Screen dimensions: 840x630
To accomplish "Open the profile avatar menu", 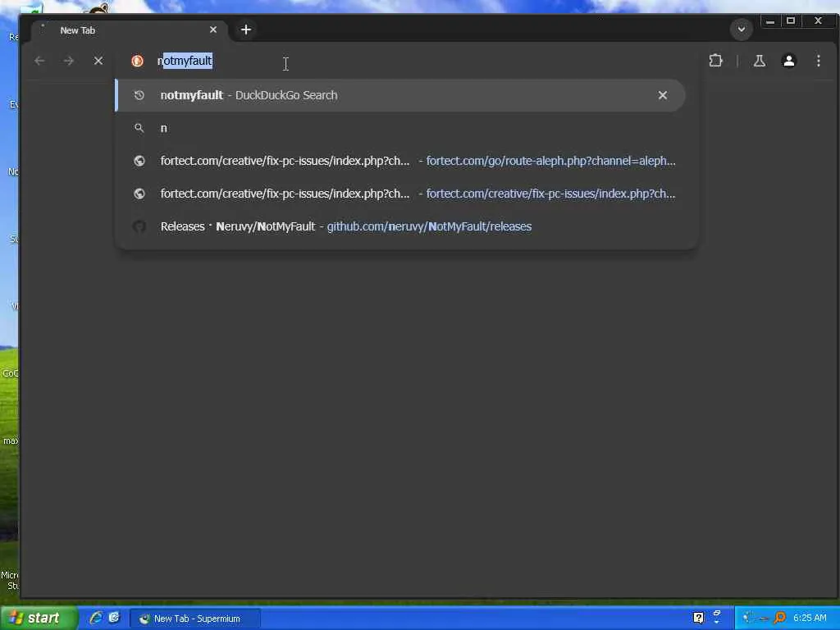I will tap(788, 61).
